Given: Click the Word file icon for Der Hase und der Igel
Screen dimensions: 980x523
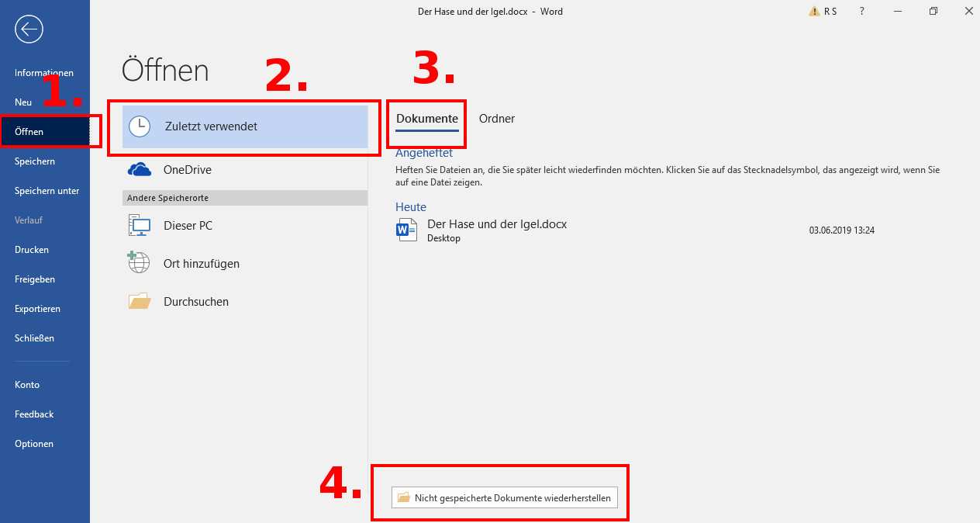Looking at the screenshot, I should click(x=406, y=230).
